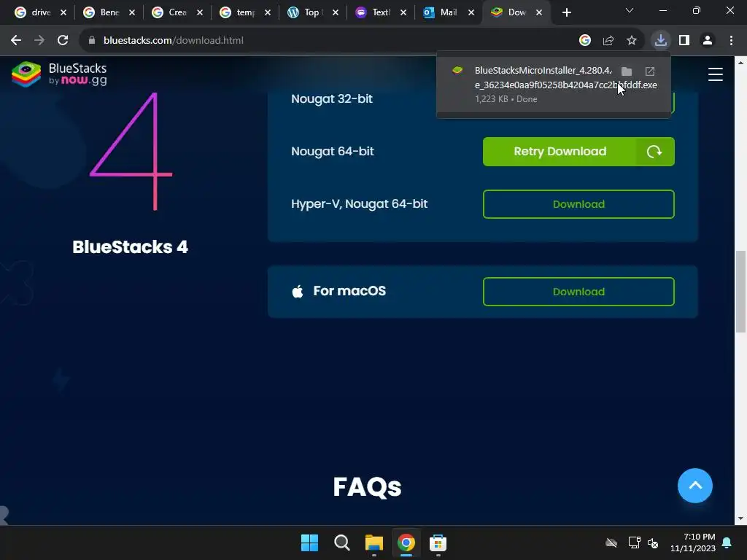Expand the tab search dropdown

[630, 10]
